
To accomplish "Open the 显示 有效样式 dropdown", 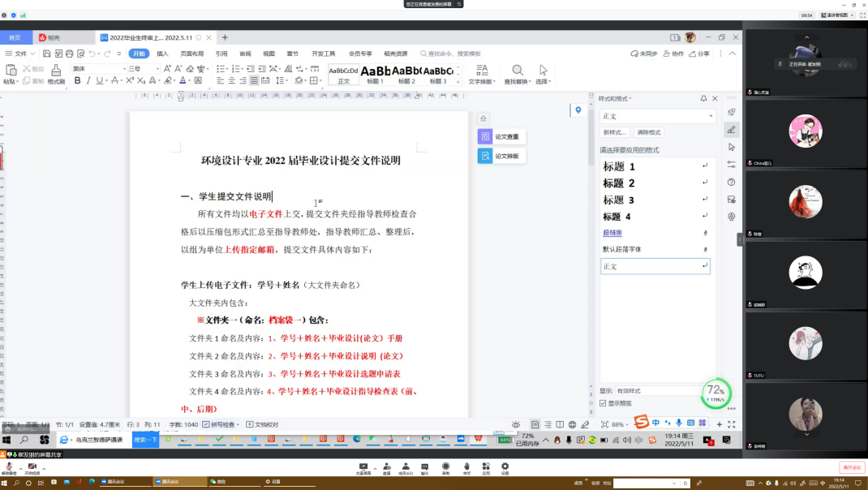I will click(x=658, y=391).
